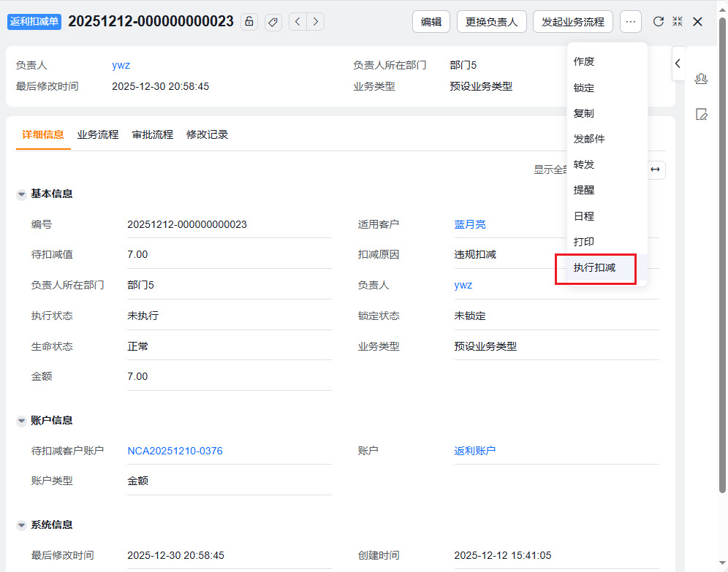This screenshot has height=572, width=728.
Task: Switch to the 修改记录 tab
Action: click(207, 135)
